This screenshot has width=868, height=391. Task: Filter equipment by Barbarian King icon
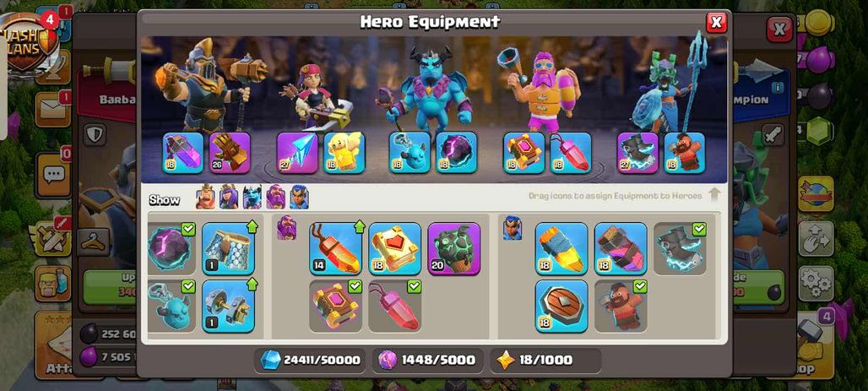pyautogui.click(x=205, y=197)
